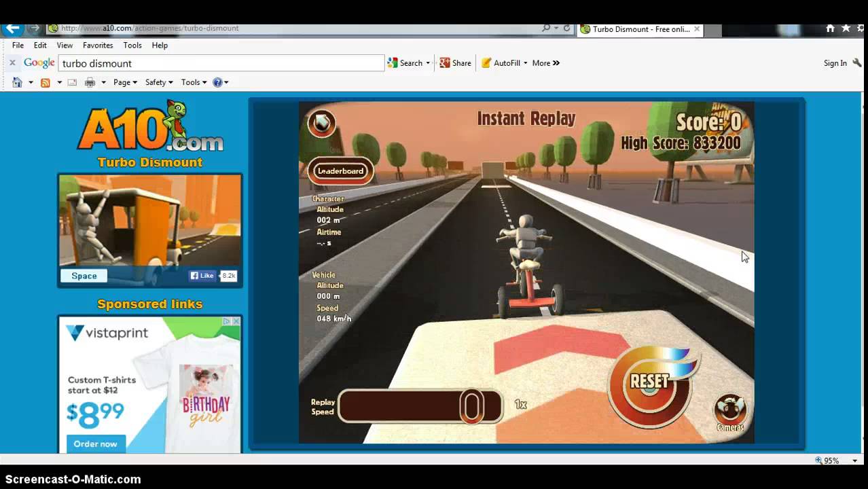The width and height of the screenshot is (868, 489).
Task: Click the Replay Speed slider handle
Action: (x=472, y=406)
